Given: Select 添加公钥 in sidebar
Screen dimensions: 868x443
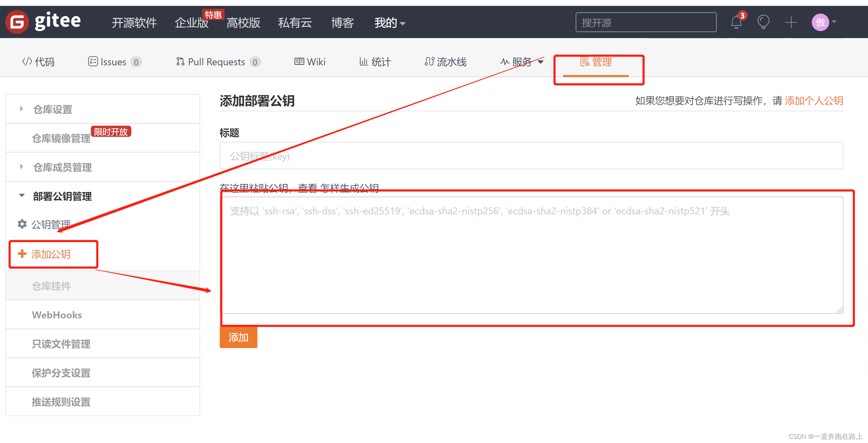Looking at the screenshot, I should click(x=51, y=254).
